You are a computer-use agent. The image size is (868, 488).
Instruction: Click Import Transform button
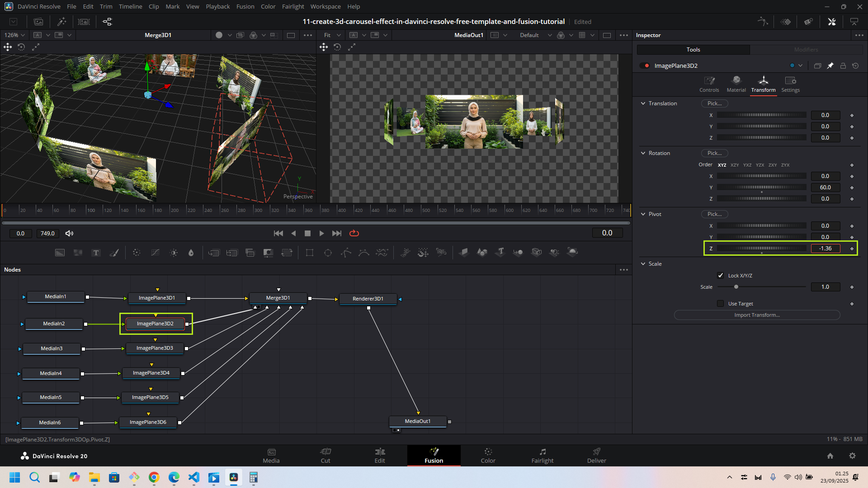(x=757, y=315)
